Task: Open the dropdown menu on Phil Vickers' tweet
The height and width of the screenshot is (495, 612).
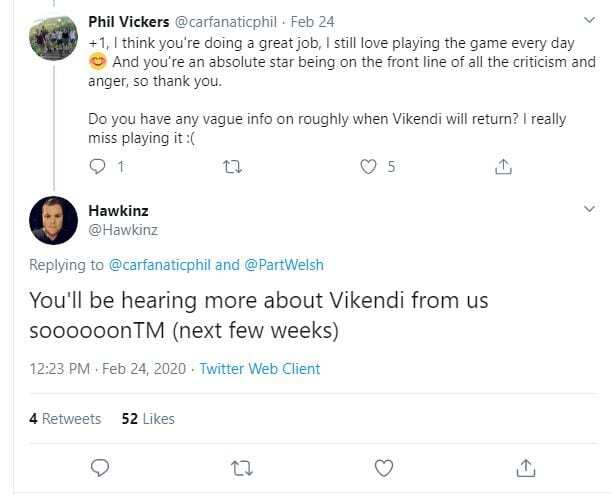Action: [588, 20]
